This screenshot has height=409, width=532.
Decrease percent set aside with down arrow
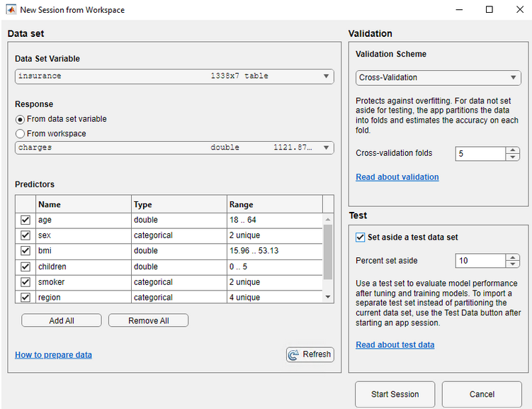pos(513,264)
